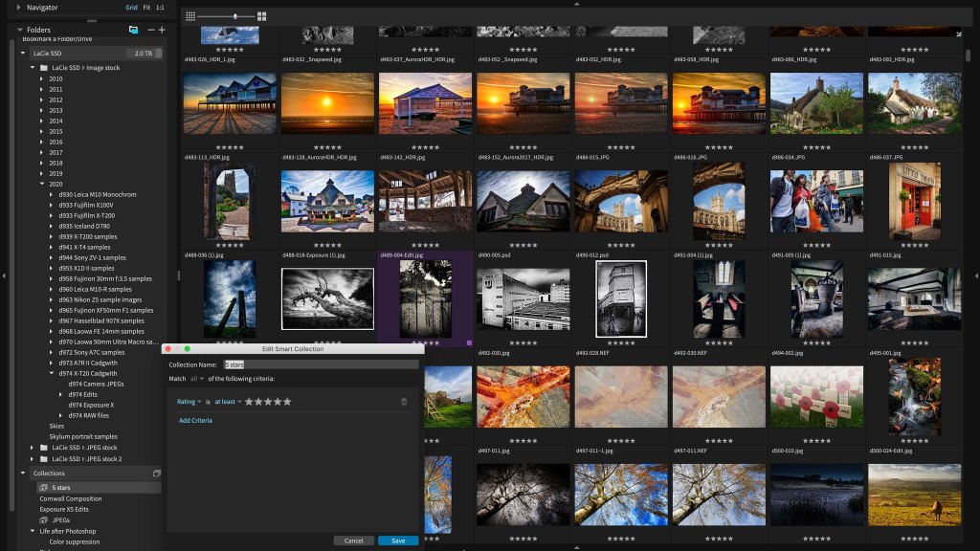Image resolution: width=980 pixels, height=551 pixels.
Task: Open the Rating criteria dropdown
Action: [x=188, y=402]
